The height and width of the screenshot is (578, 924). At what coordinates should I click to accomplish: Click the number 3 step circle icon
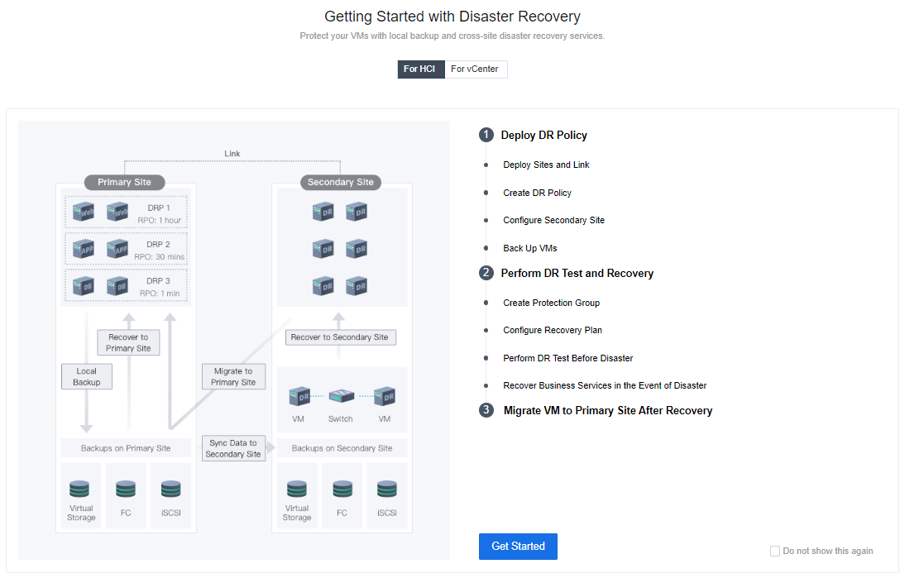(x=486, y=410)
